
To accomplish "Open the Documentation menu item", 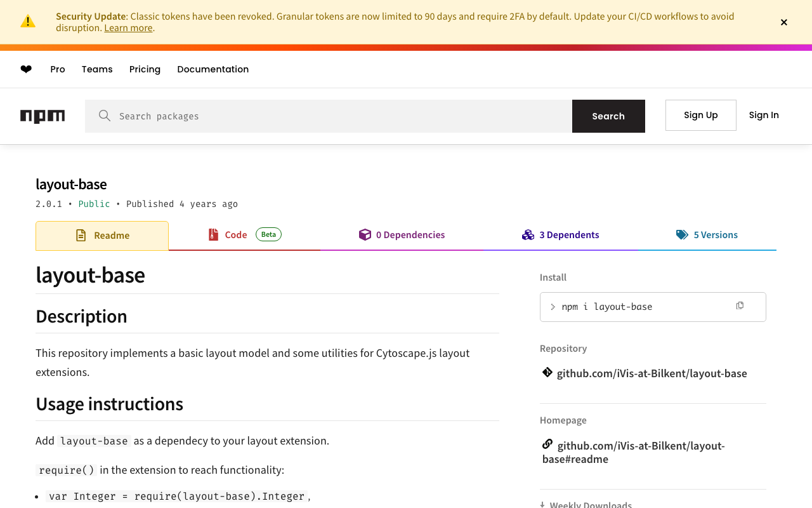I will point(213,69).
